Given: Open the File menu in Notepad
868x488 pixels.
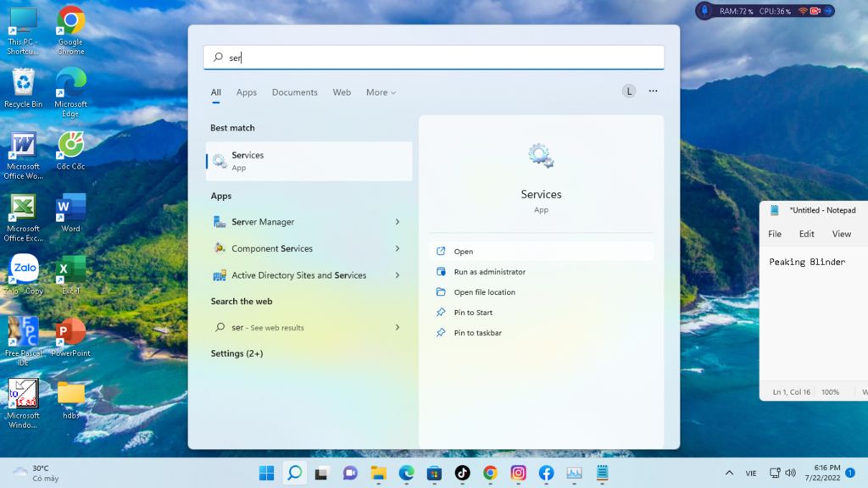Looking at the screenshot, I should point(775,234).
